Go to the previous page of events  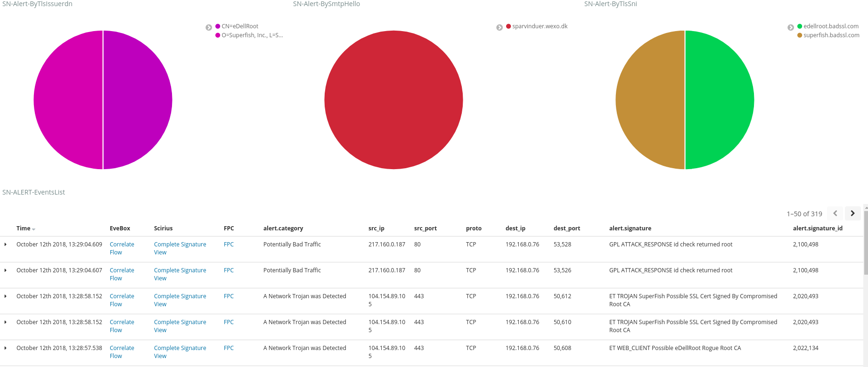835,213
